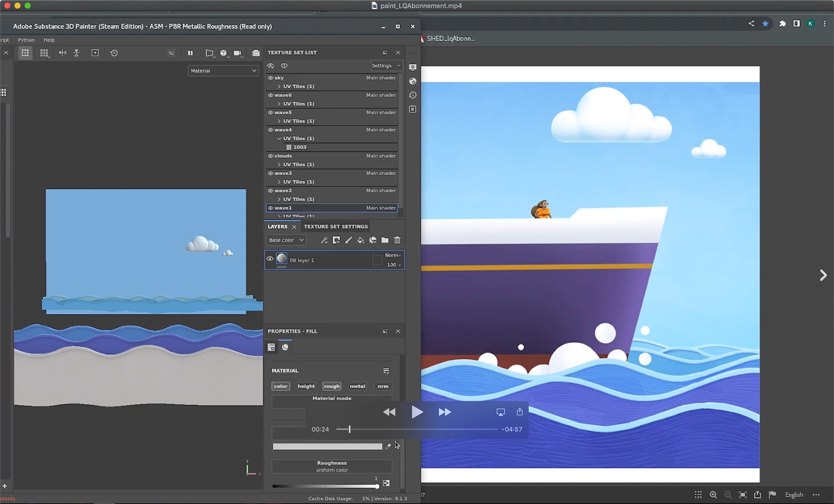Click the add paint layer brush icon
Viewport: 834px width, 504px height.
[348, 240]
